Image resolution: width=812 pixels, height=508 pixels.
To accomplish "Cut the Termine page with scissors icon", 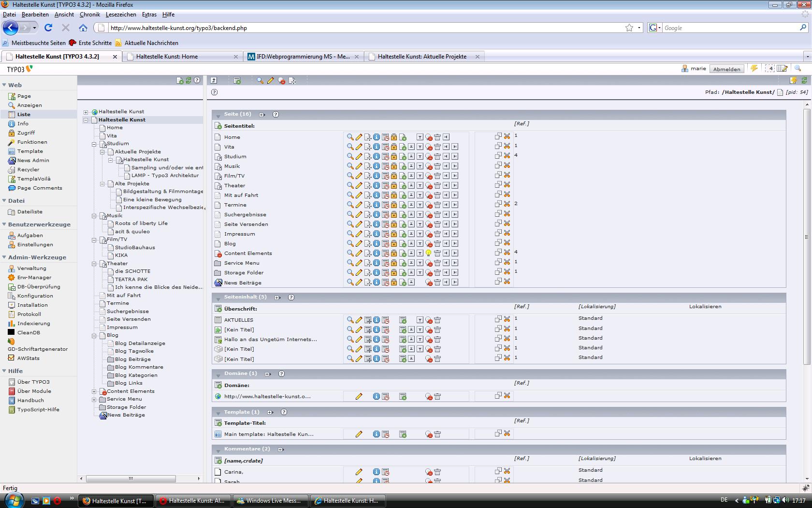I will [x=507, y=204].
